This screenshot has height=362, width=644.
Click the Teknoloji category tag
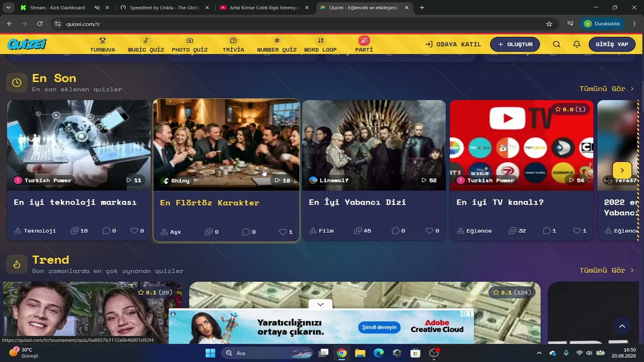[35, 231]
